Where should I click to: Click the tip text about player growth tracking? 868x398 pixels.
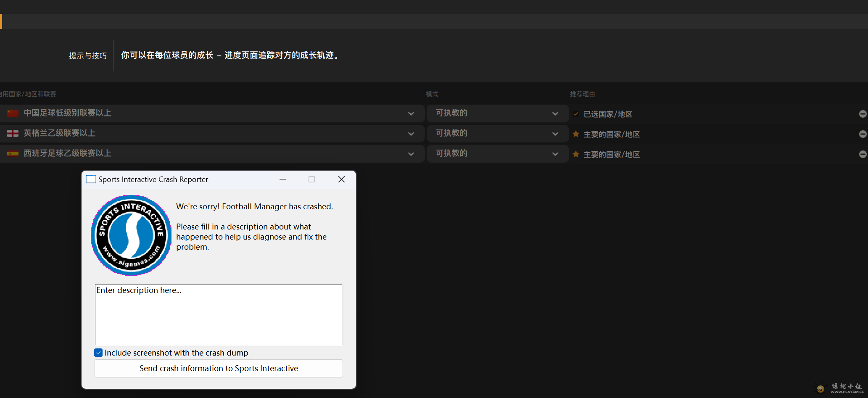coord(230,55)
